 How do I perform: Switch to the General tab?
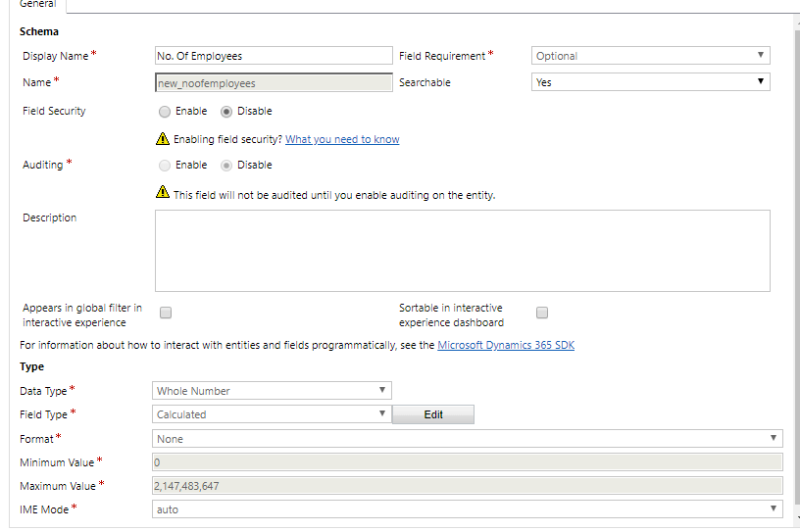38,4
